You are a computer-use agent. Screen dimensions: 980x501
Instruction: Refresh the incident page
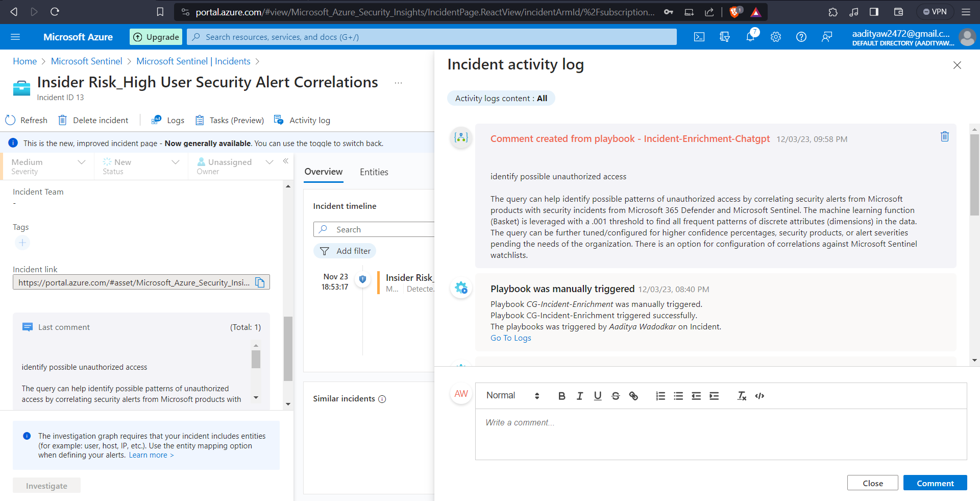[x=26, y=120]
